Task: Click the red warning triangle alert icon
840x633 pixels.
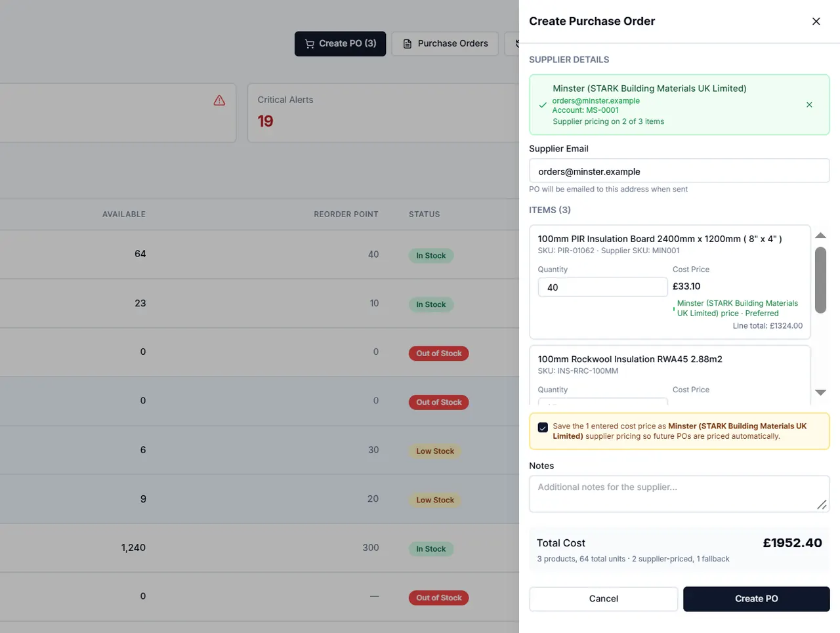Action: [219, 100]
